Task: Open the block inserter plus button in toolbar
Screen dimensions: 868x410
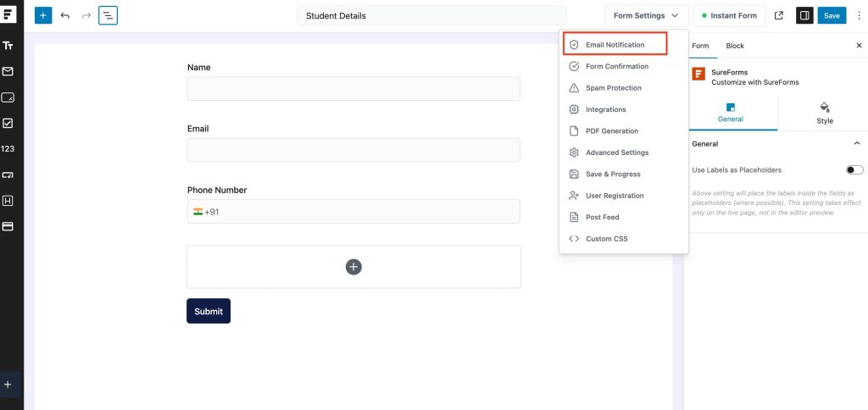Action: (x=43, y=15)
